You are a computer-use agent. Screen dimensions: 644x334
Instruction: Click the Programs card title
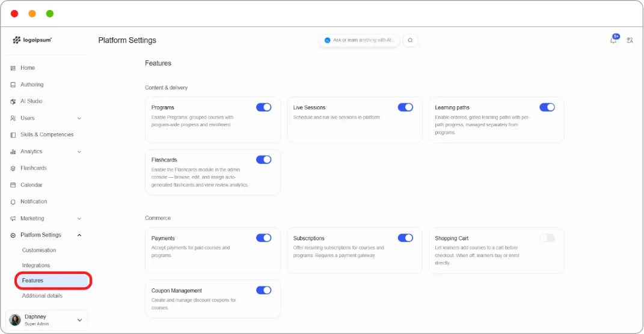pyautogui.click(x=162, y=108)
